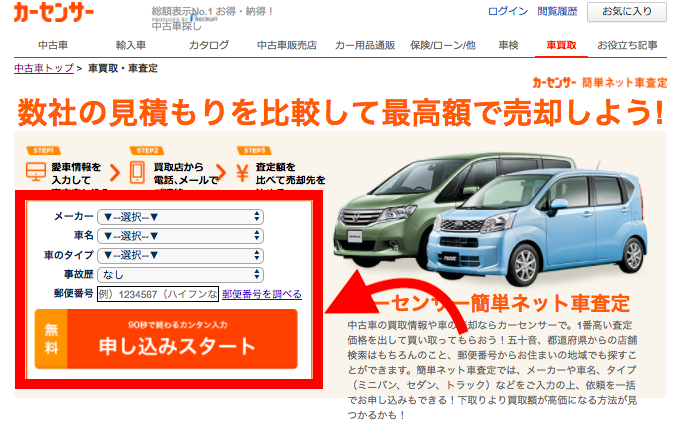Open the 事故歴 dropdown showing なし
This screenshot has height=426, width=679.
181,274
